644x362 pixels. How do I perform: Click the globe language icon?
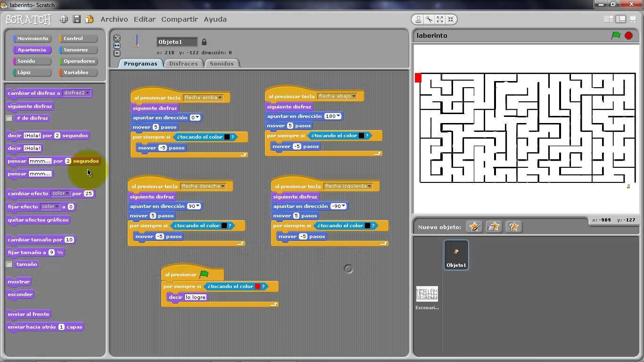(64, 19)
